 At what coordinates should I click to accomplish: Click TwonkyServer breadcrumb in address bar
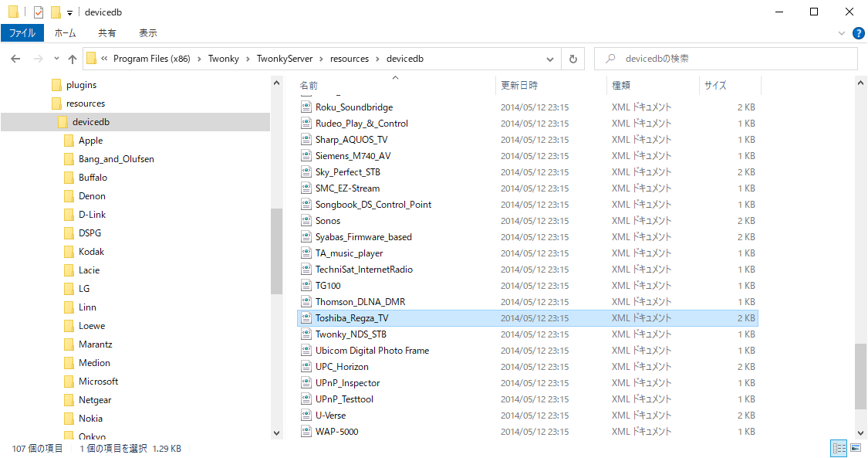(x=285, y=59)
